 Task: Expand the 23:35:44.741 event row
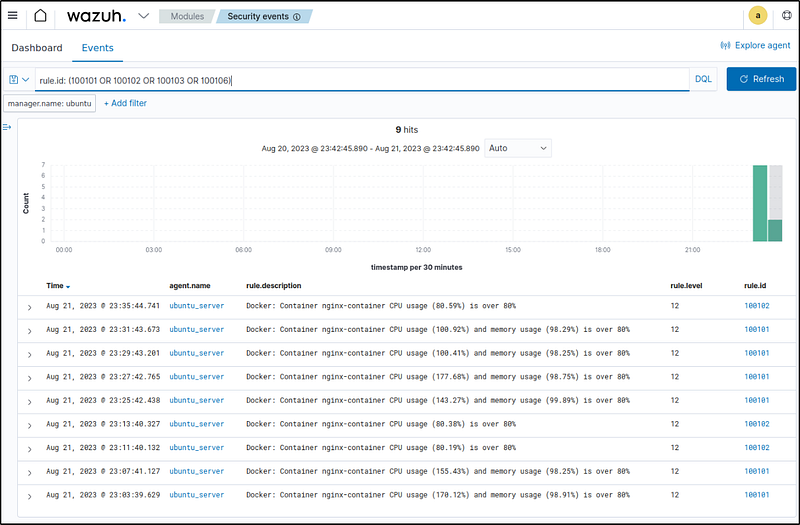coord(29,307)
